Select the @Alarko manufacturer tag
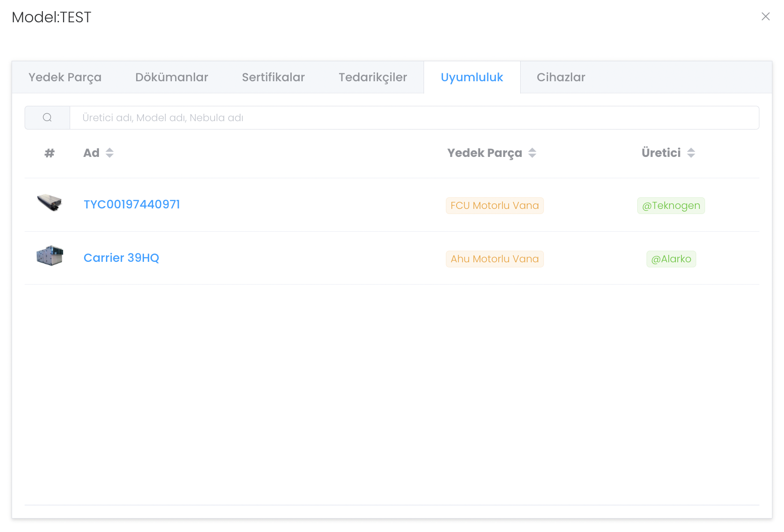 click(671, 259)
